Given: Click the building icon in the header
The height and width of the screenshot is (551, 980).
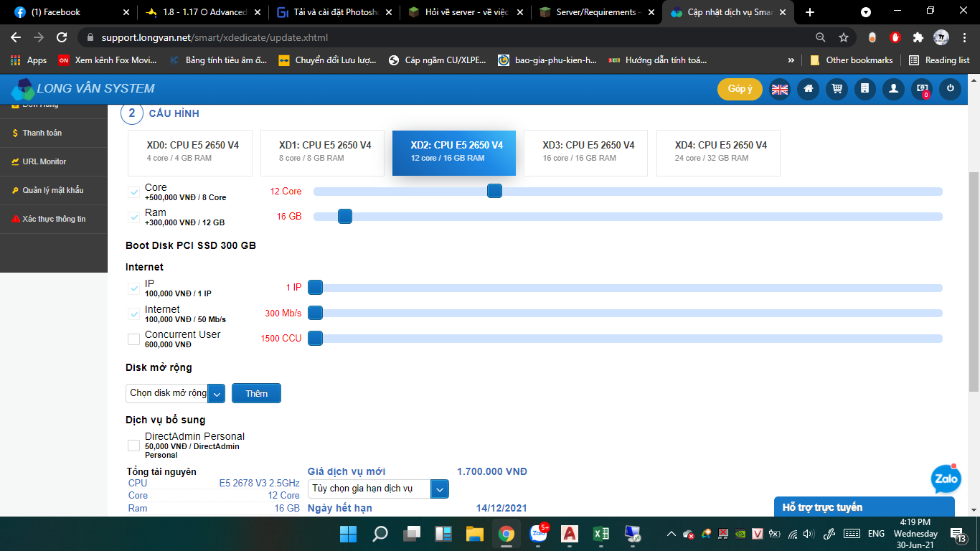Looking at the screenshot, I should 864,89.
